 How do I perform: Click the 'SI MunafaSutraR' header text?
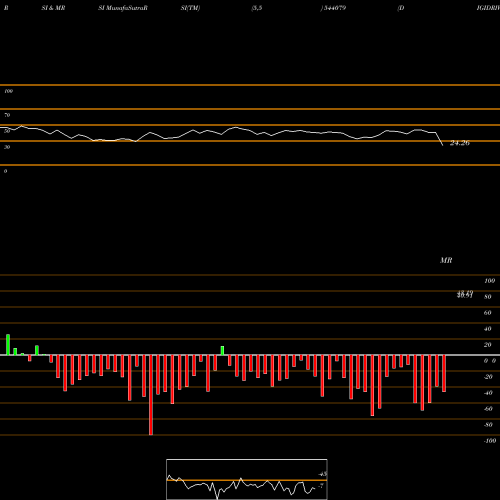click(x=123, y=8)
